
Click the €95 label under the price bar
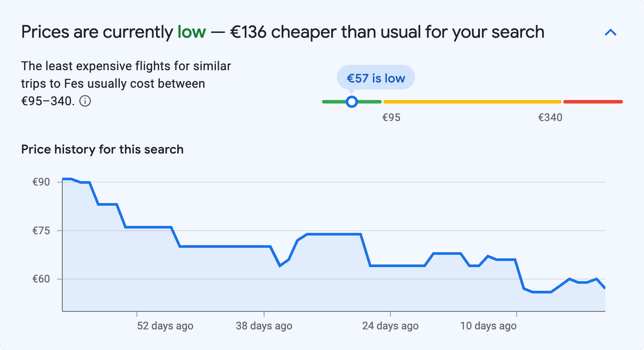[x=392, y=117]
